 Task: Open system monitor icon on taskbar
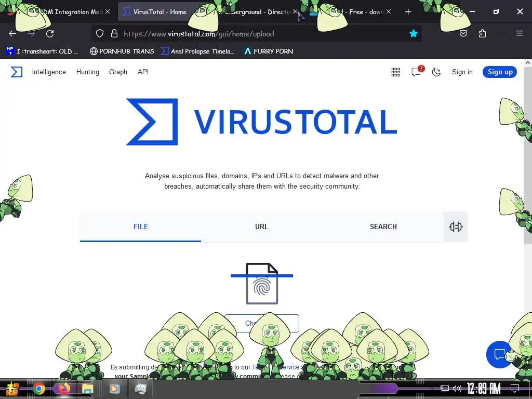[x=140, y=389]
